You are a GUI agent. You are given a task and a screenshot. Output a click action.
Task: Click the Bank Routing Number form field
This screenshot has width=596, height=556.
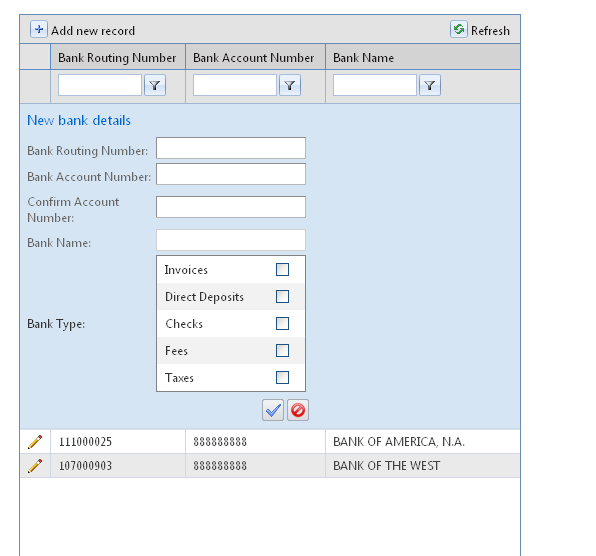[x=231, y=148]
